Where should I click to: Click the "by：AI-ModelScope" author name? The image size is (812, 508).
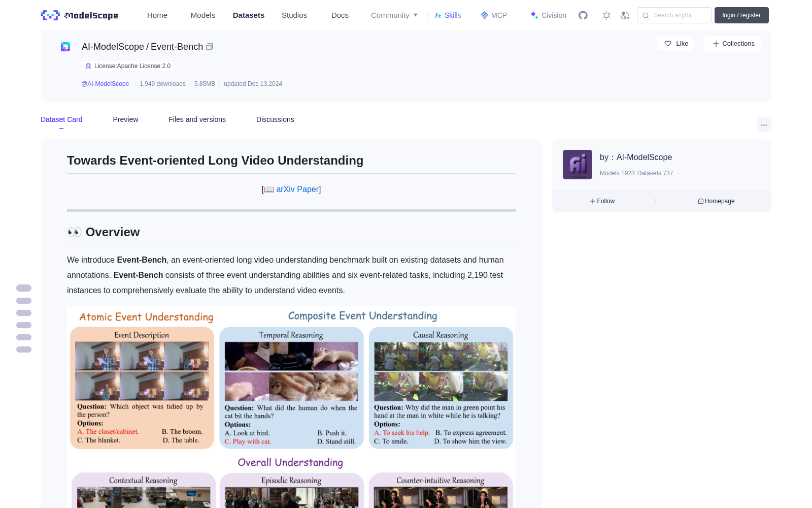tap(636, 157)
